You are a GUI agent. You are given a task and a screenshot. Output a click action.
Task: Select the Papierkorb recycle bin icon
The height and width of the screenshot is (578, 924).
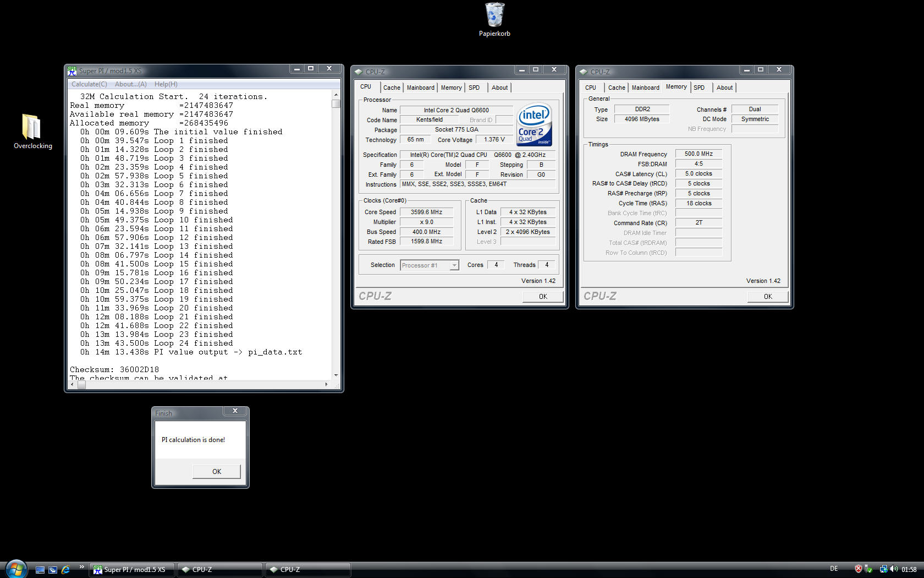494,15
